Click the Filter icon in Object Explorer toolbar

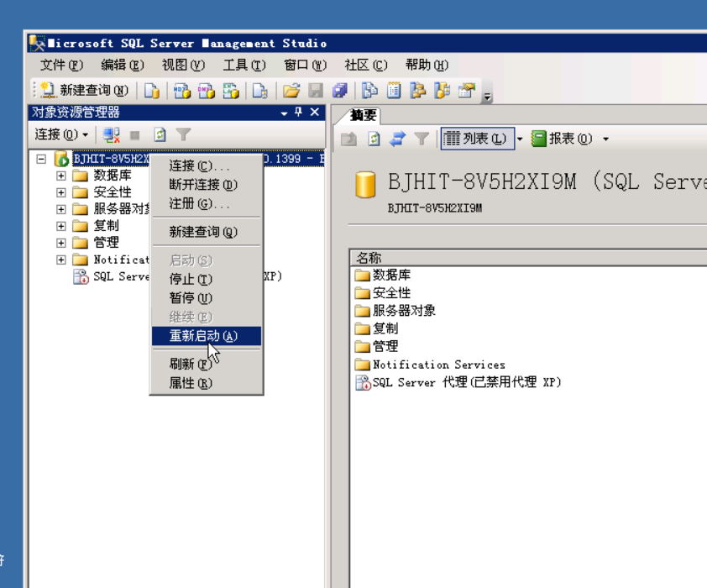point(184,135)
